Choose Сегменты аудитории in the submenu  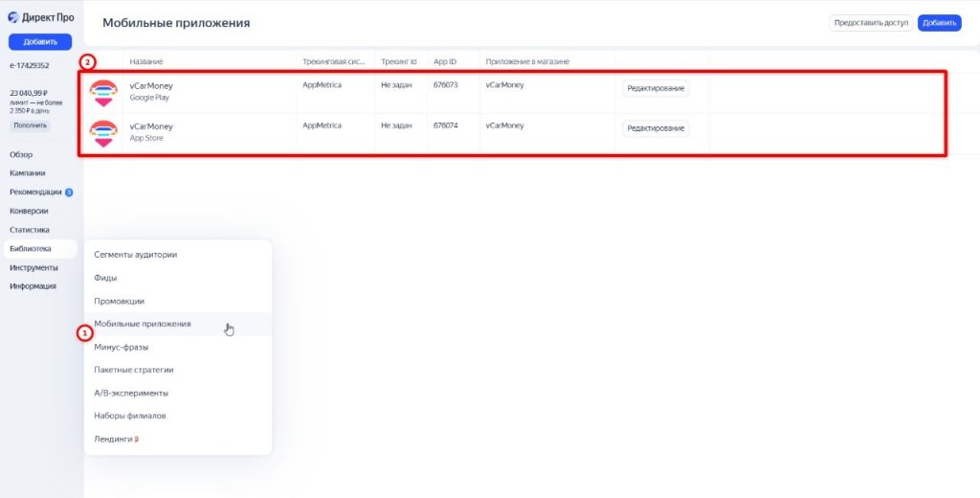[x=177, y=255]
